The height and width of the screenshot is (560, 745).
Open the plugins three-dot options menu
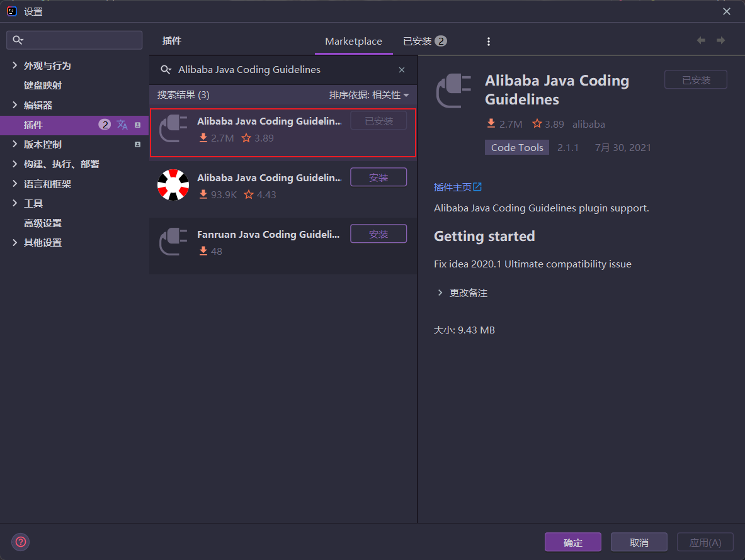point(489,42)
